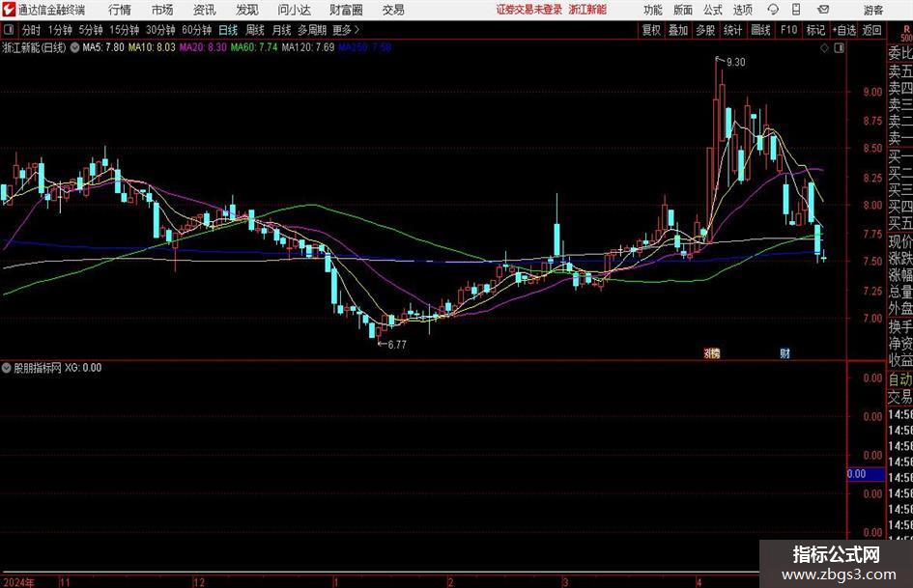
Task: Open the F10 company info button
Action: tap(788, 30)
